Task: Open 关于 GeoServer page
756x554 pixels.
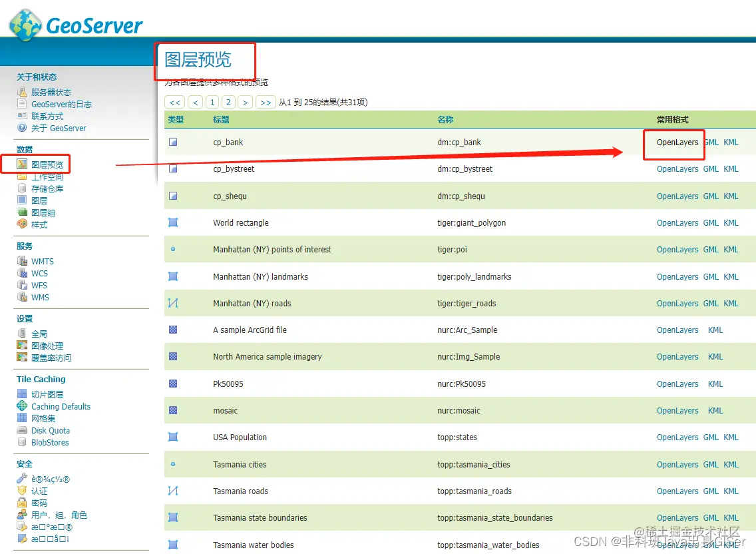Action: point(59,128)
